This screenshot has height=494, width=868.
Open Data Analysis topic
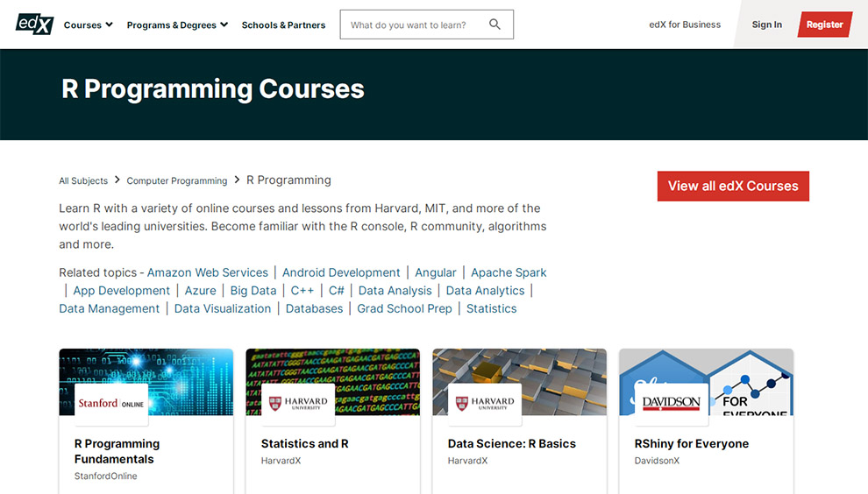coord(395,291)
